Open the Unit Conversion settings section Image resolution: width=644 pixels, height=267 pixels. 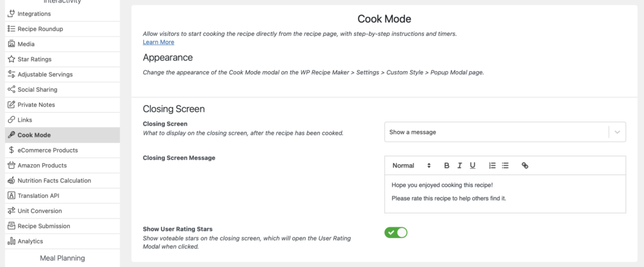coord(40,211)
